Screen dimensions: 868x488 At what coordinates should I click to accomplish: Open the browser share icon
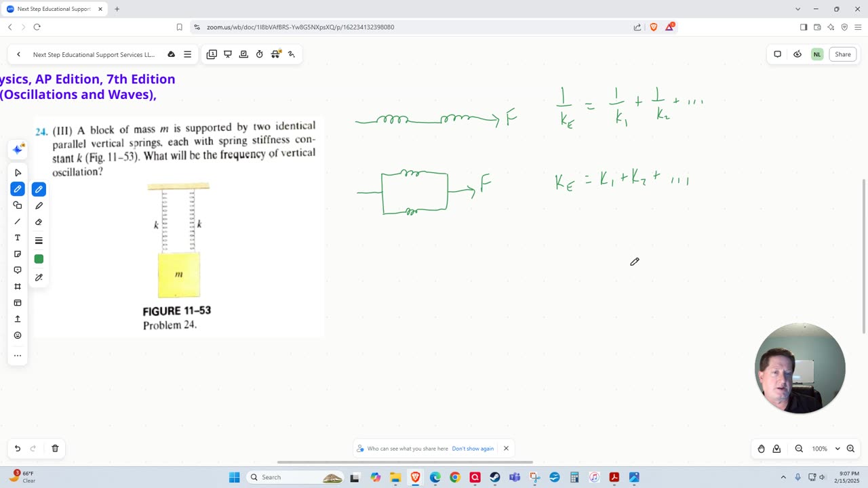(x=637, y=27)
